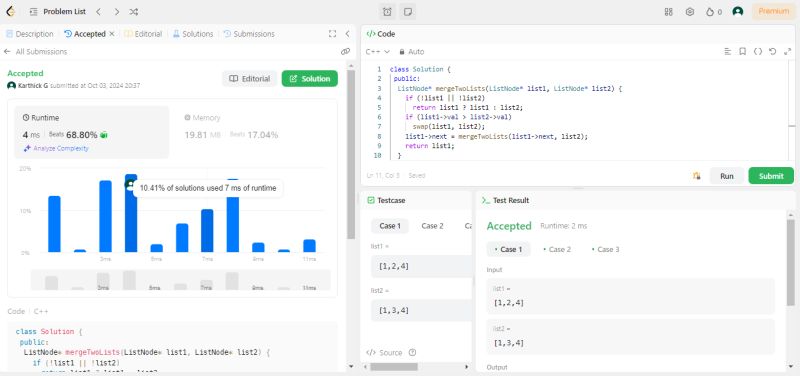This screenshot has height=376, width=800.
Task: Expand the left panel to fullscreen
Action: [x=332, y=34]
